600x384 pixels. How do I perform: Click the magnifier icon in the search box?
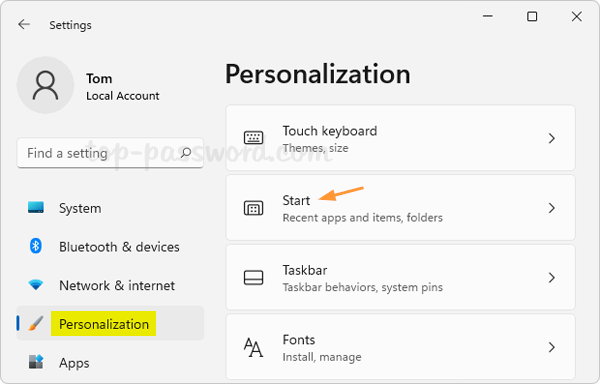pos(186,153)
